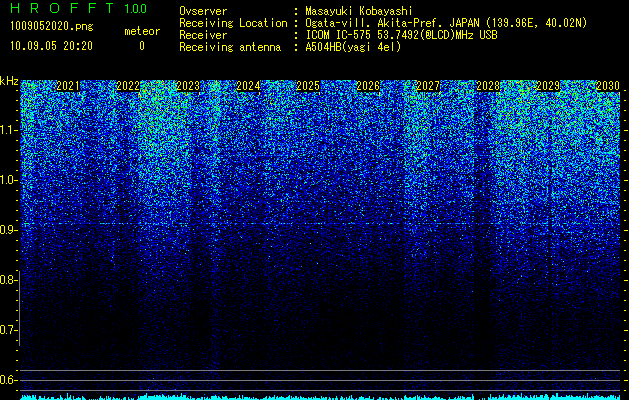Image resolution: width=629 pixels, height=400 pixels.
Task: Click the timestamp 10.09.05 20:20
Action: click(x=51, y=46)
